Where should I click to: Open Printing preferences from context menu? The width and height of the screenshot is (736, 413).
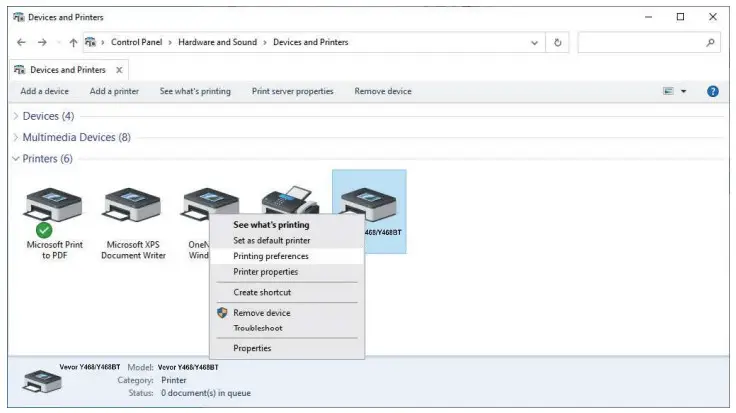pyautogui.click(x=286, y=256)
